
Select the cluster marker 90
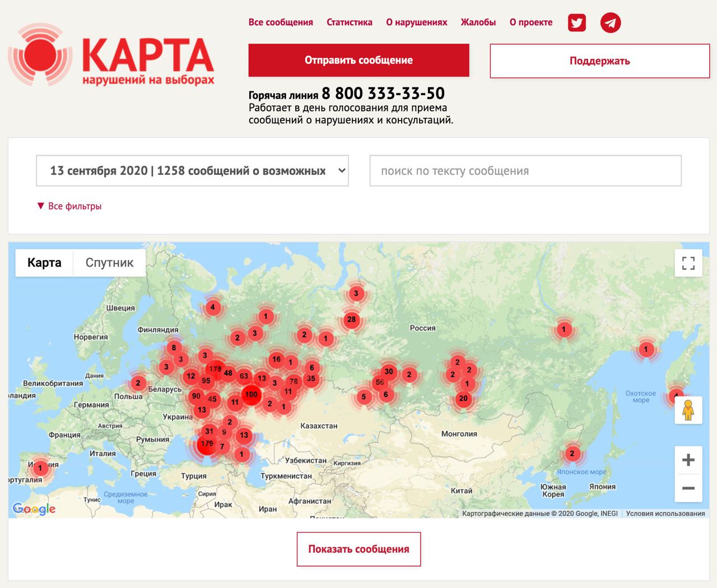tap(196, 396)
